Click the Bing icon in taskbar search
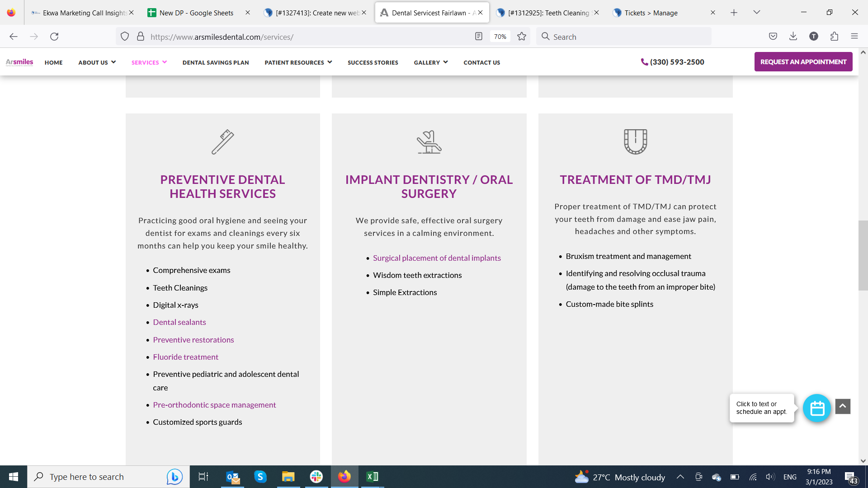This screenshot has width=868, height=488. (x=175, y=477)
